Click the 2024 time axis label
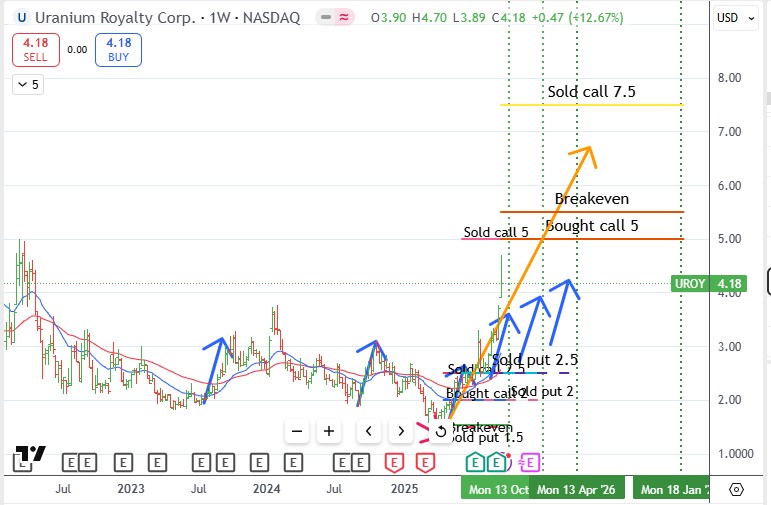Viewport: 771px width, 505px height. (266, 489)
